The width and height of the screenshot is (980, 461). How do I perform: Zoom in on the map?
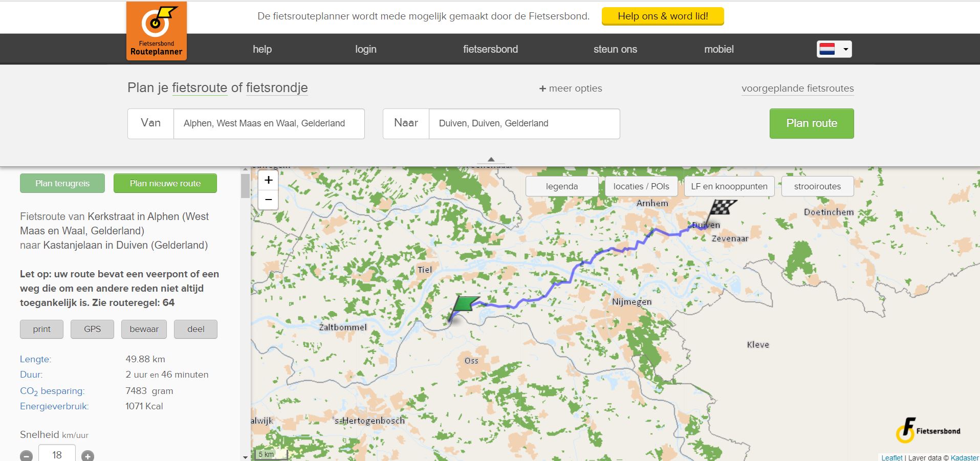point(268,180)
